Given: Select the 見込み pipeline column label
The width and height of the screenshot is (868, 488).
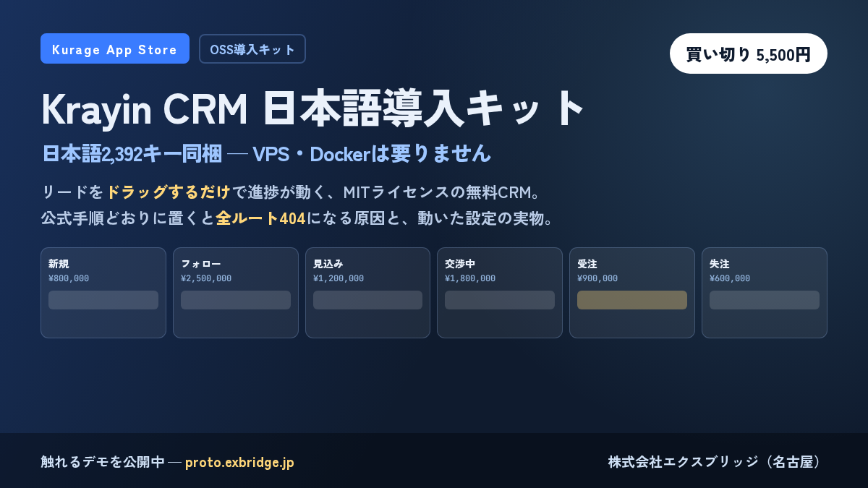Looking at the screenshot, I should click(328, 264).
